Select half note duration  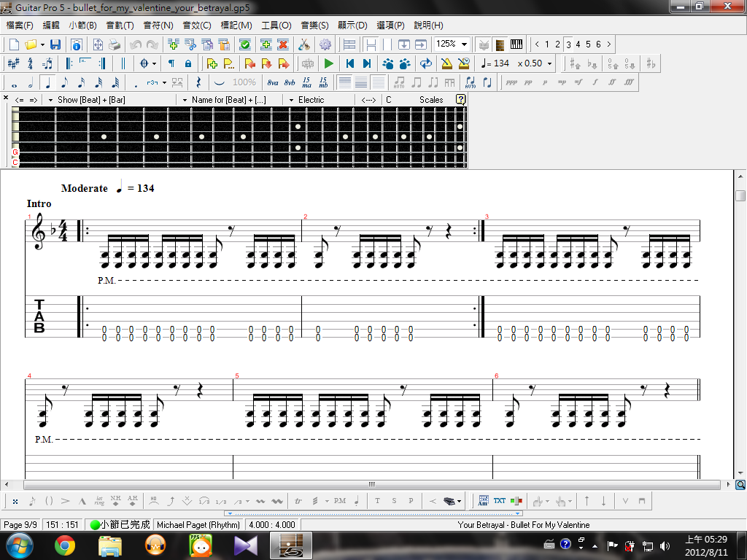click(31, 82)
